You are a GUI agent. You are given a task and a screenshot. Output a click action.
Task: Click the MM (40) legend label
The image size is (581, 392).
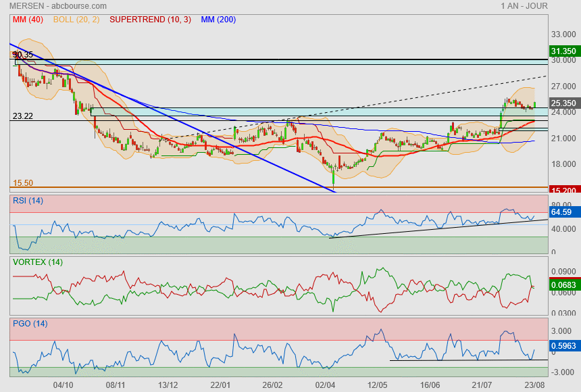click(x=26, y=20)
